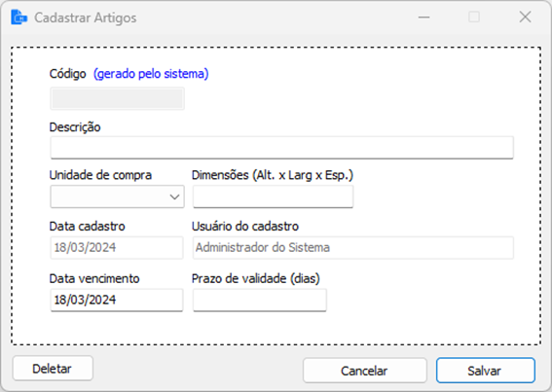Click the Deletar button
Screen dimensions: 552x392
point(53,369)
